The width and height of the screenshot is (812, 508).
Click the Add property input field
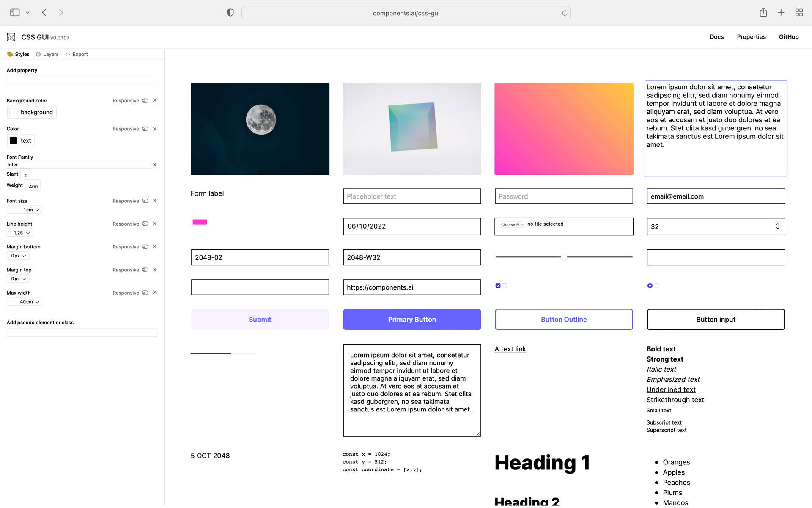click(82, 80)
